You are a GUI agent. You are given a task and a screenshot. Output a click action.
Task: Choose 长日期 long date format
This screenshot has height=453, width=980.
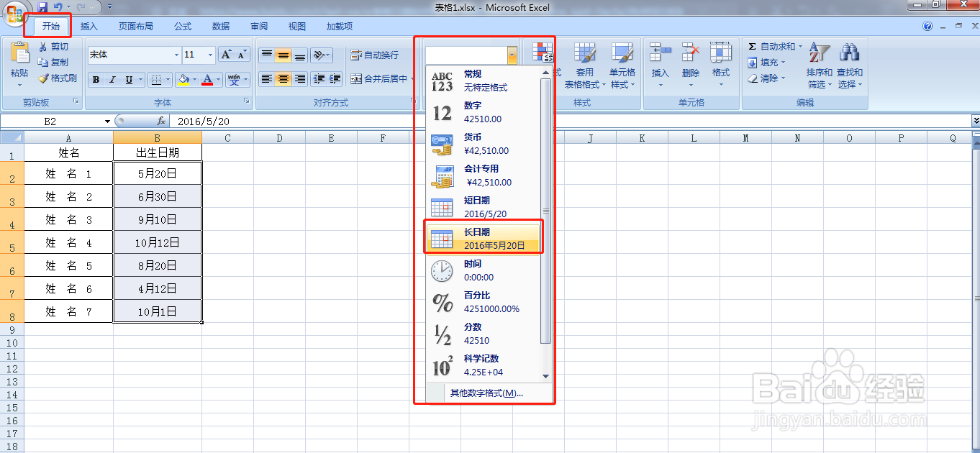pos(484,239)
